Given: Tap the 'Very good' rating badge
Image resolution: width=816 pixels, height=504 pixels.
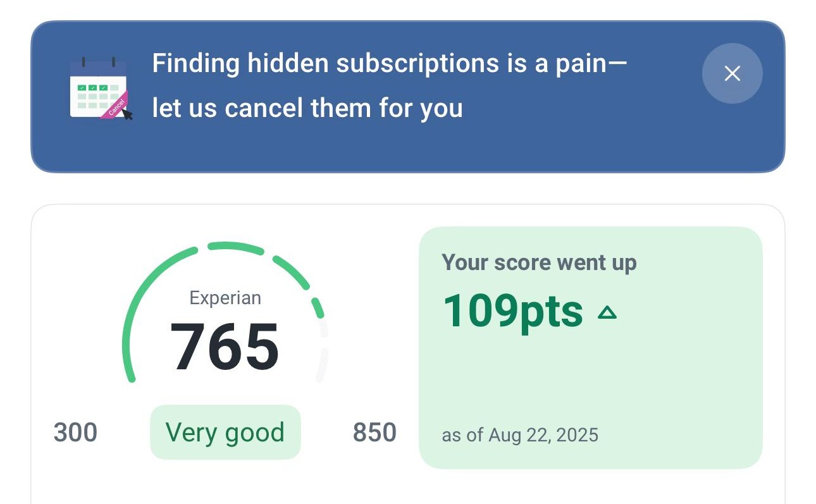Looking at the screenshot, I should point(225,433).
